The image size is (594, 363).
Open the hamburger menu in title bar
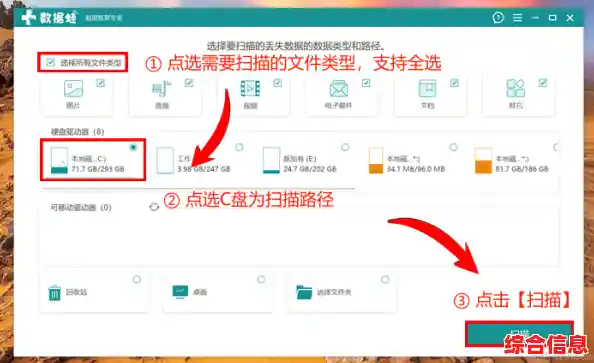(517, 17)
